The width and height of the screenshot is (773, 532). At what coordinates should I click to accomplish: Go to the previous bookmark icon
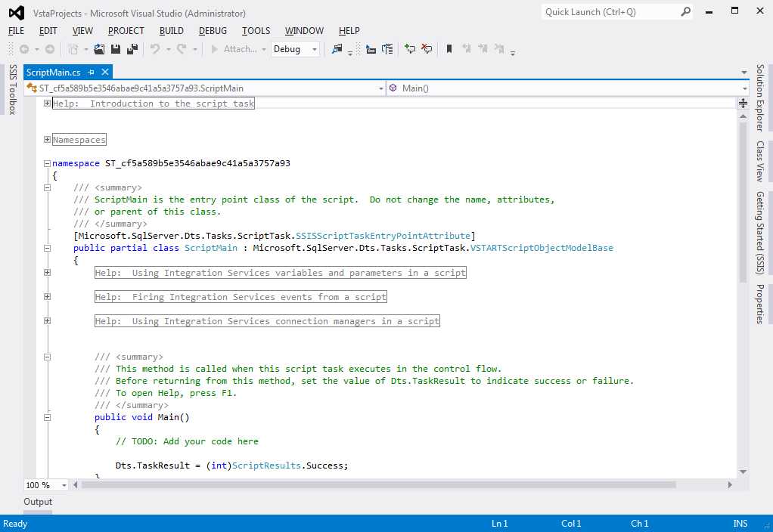[x=467, y=49]
